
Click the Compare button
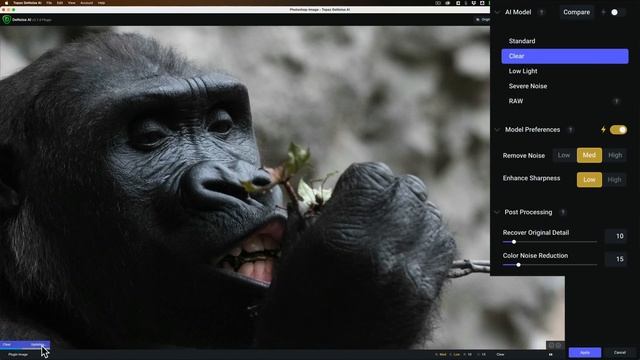click(x=576, y=12)
